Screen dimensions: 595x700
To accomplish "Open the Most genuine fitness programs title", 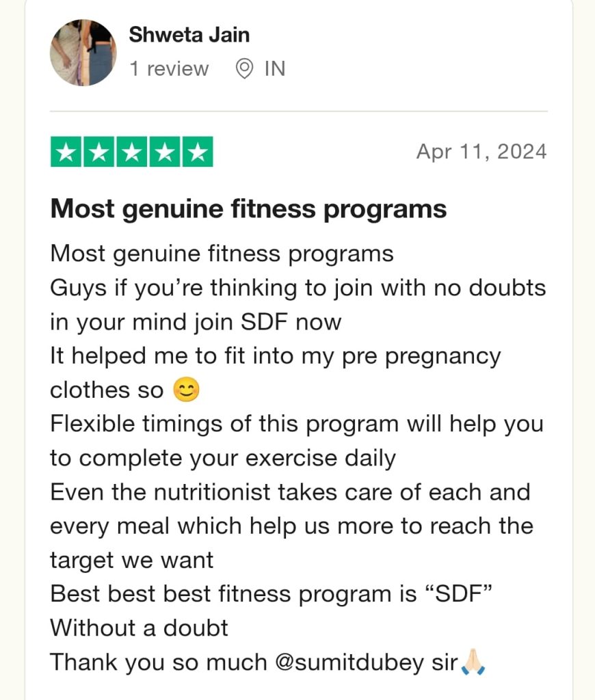I will coord(248,208).
